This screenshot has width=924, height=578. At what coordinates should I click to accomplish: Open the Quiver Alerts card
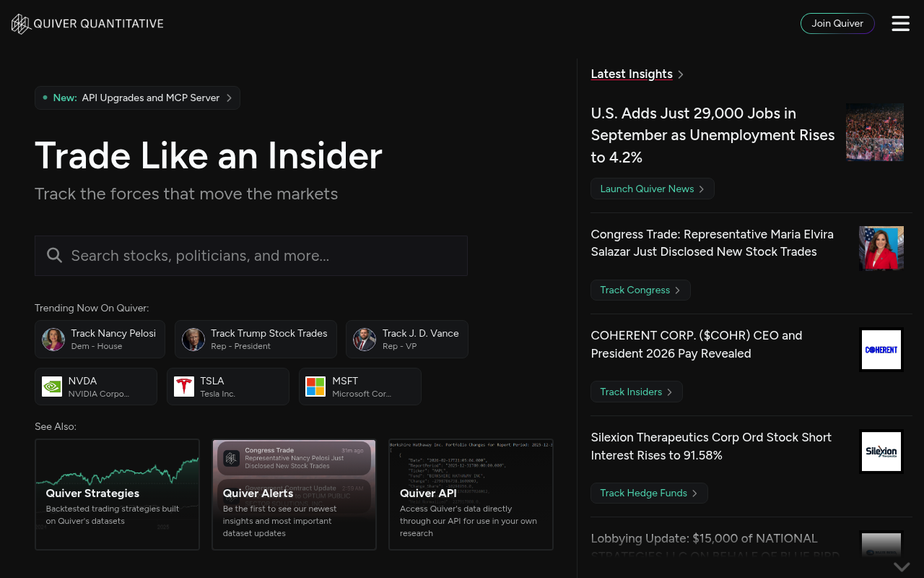[x=294, y=495]
